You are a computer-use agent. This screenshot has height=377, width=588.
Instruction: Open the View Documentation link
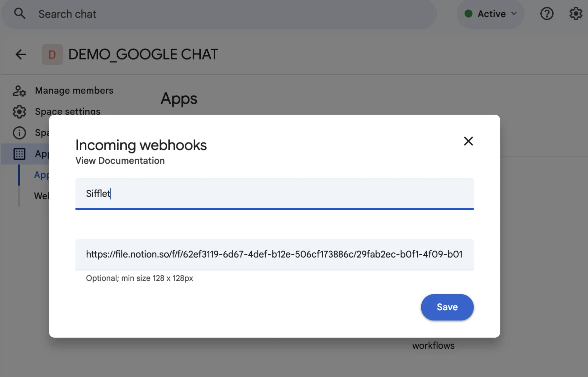120,161
